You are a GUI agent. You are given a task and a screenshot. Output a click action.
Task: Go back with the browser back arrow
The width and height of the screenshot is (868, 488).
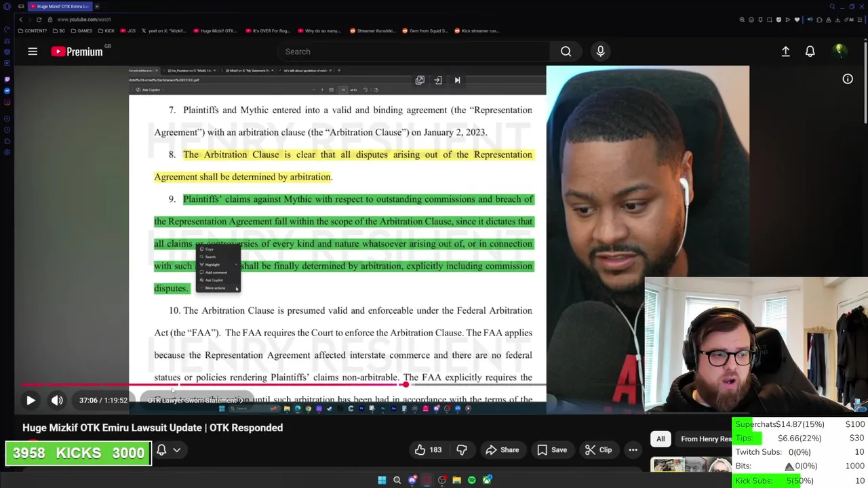20,20
